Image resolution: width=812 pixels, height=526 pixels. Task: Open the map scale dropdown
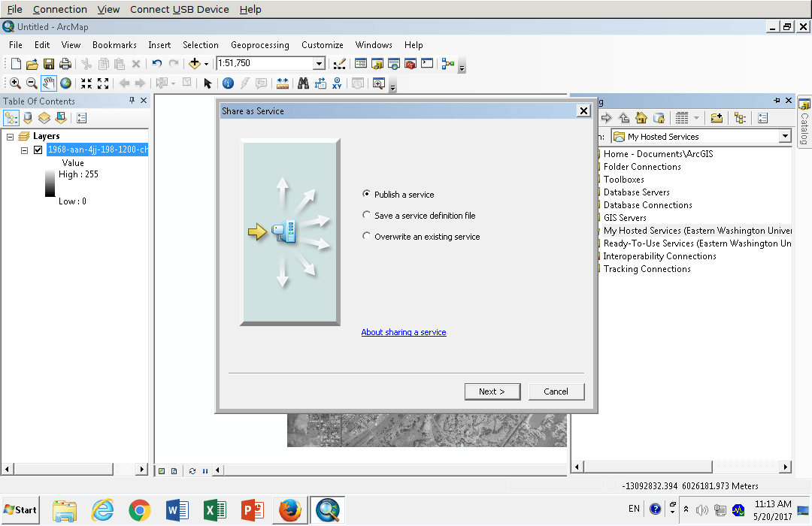pyautogui.click(x=320, y=63)
